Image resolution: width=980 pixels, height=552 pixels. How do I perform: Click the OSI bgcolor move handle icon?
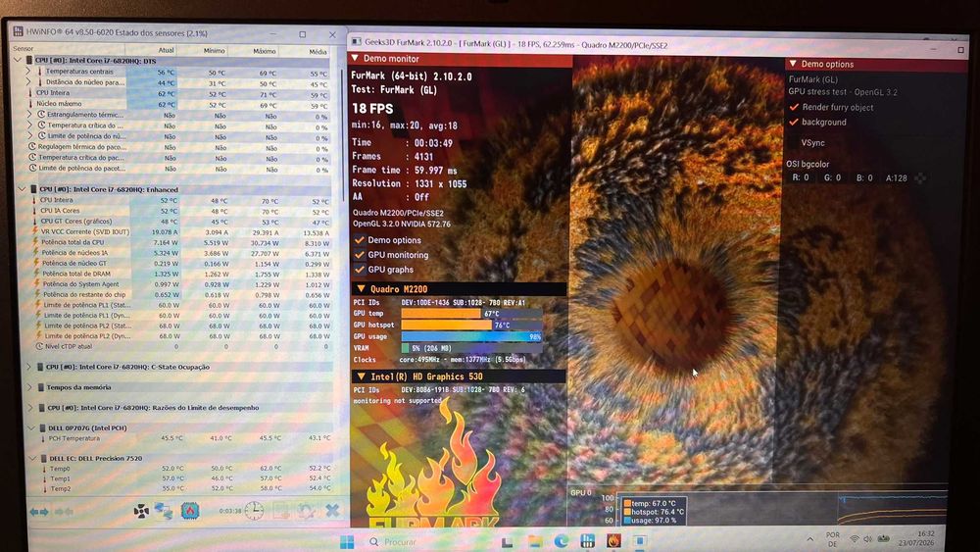(x=920, y=178)
